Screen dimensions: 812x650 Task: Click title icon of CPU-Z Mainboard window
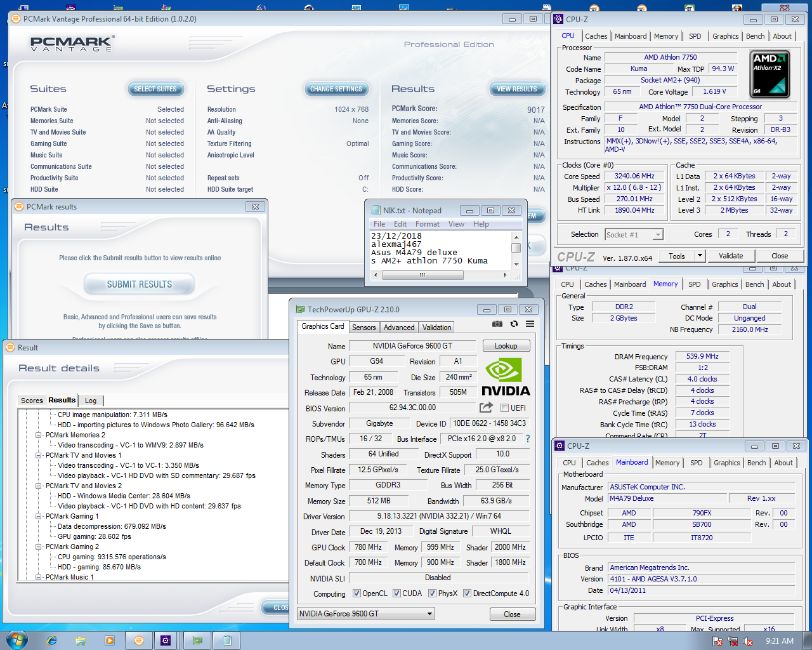pyautogui.click(x=560, y=446)
